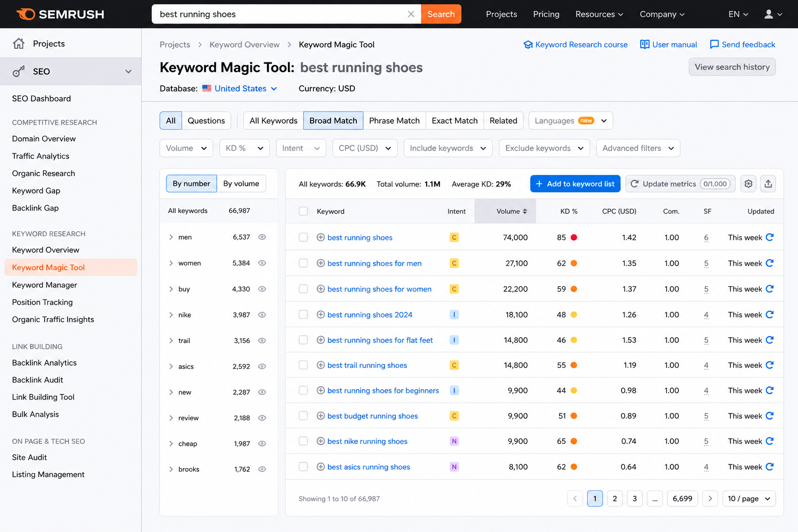798x532 pixels.
Task: Open the table settings gear icon
Action: click(x=748, y=183)
